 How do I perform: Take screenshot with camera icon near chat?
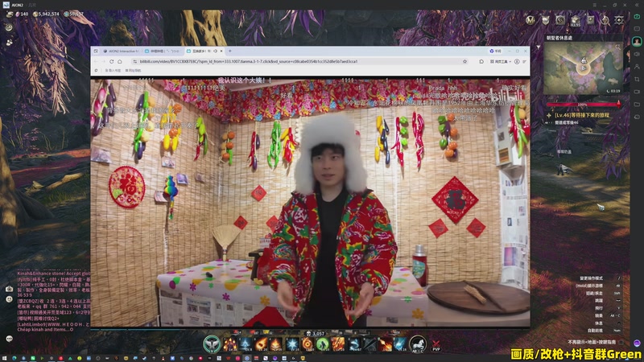click(x=9, y=289)
